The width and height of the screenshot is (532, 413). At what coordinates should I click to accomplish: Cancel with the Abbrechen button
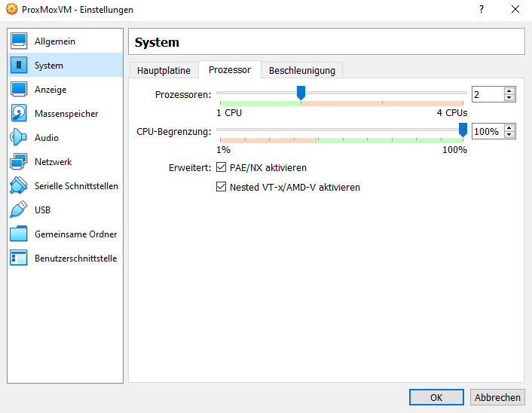[x=497, y=397]
